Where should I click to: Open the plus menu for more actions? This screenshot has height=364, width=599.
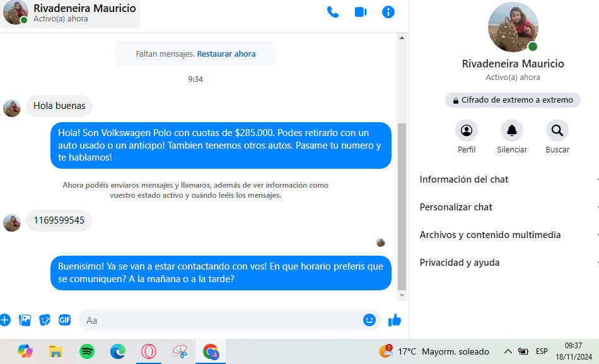click(x=4, y=320)
